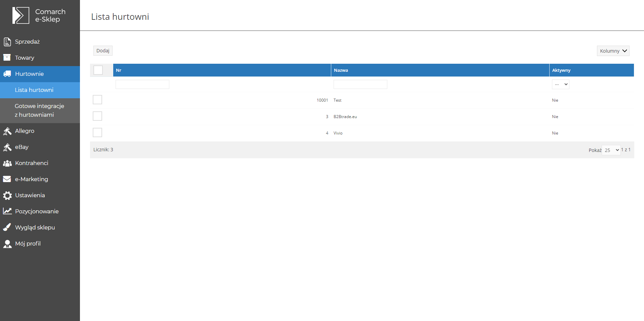Click the 1 z 1 page indicator
The width and height of the screenshot is (644, 321).
[626, 150]
